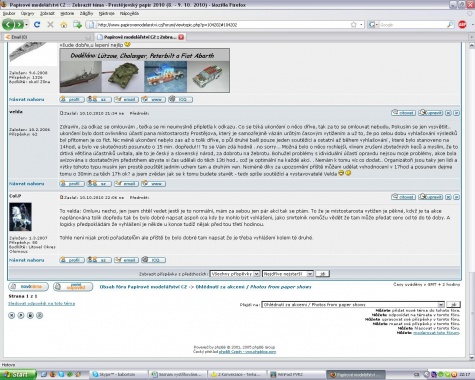Click ICQ button under Col.P's post

[153, 260]
